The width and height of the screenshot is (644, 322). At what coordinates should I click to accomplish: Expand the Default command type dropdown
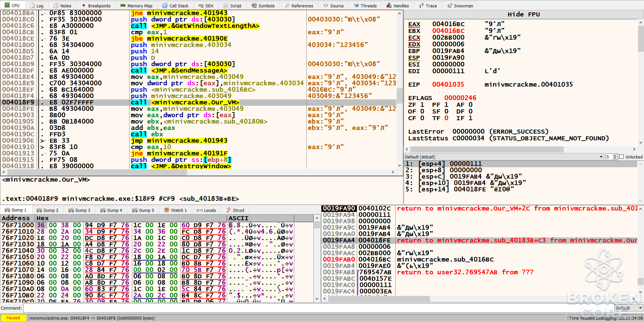click(x=629, y=308)
